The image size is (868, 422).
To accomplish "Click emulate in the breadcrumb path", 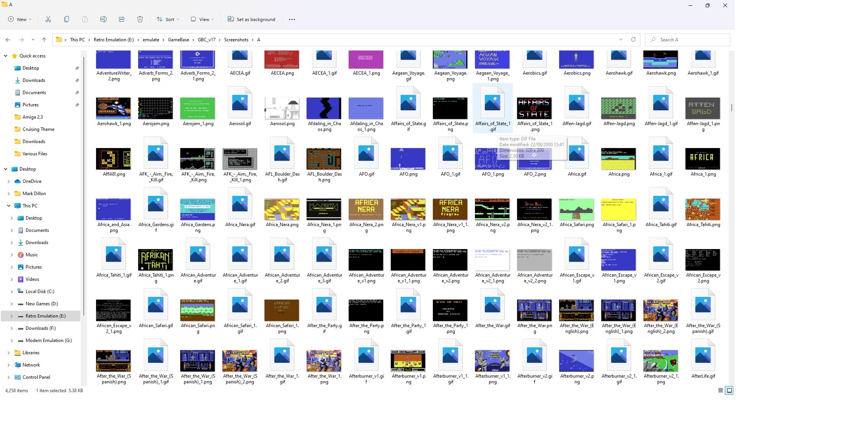I will tap(151, 40).
